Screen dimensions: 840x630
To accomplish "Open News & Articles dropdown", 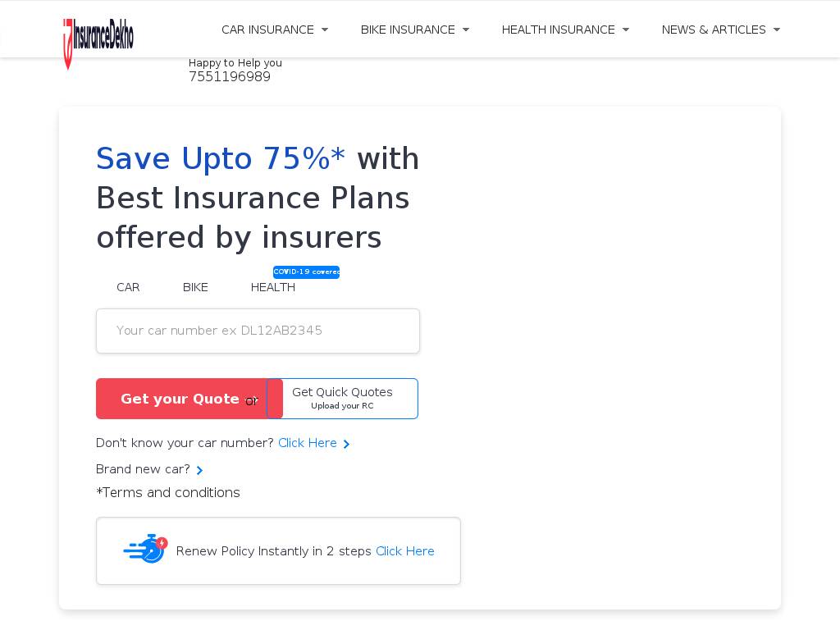I will click(x=720, y=30).
